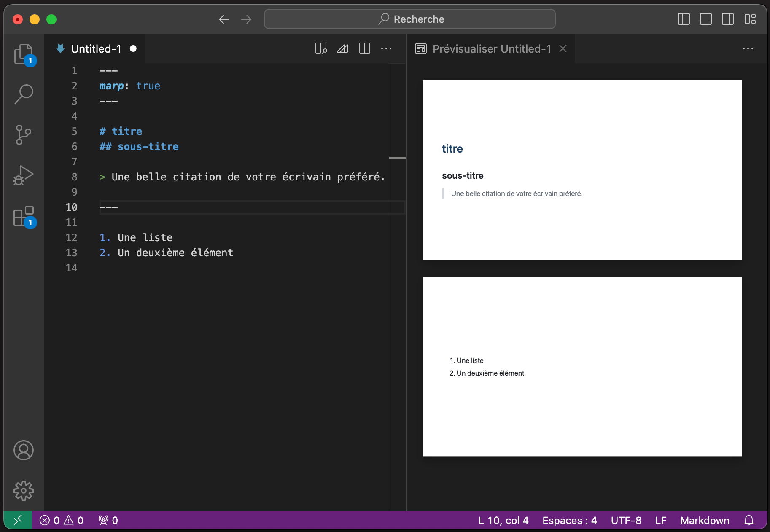Open the Extensions view

pos(24,216)
